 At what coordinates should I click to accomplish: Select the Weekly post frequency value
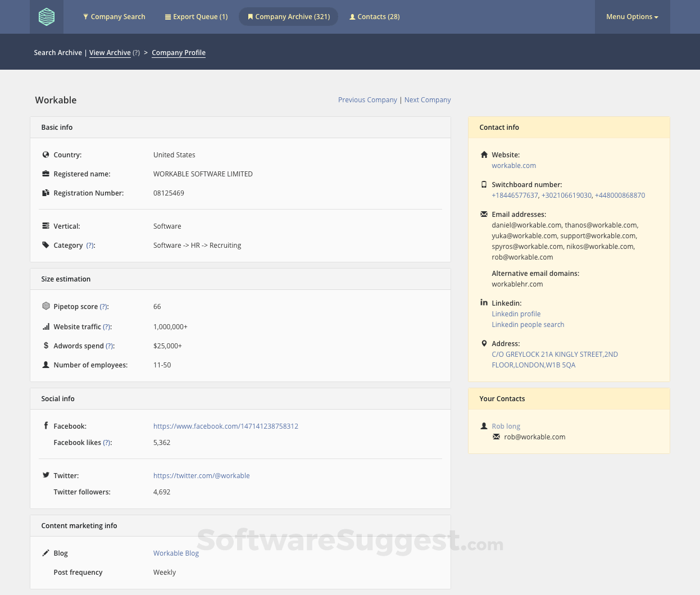165,573
